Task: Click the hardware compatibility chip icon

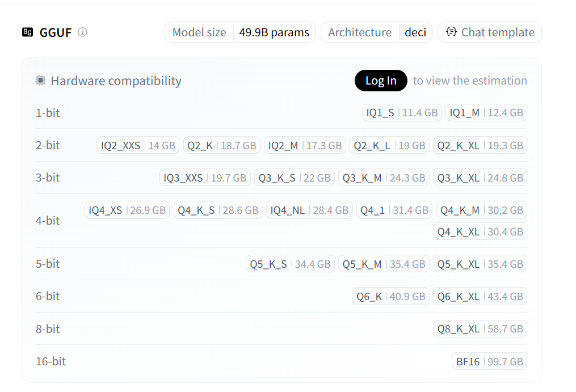Action: (40, 81)
